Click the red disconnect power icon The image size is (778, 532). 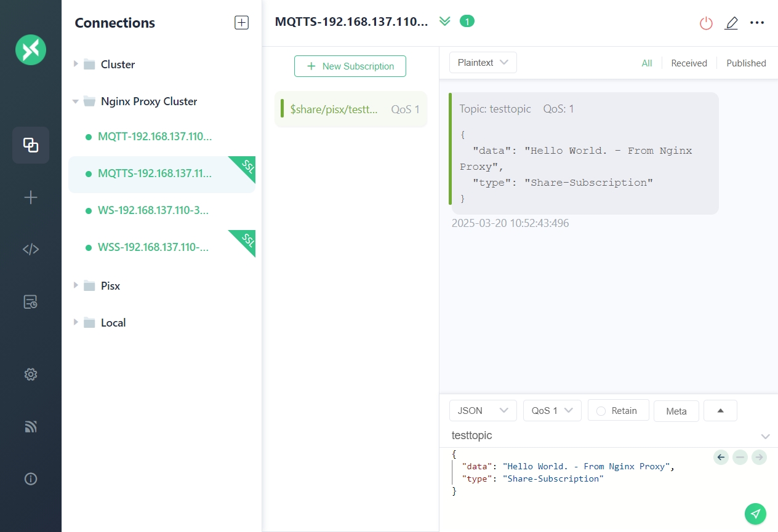(706, 23)
